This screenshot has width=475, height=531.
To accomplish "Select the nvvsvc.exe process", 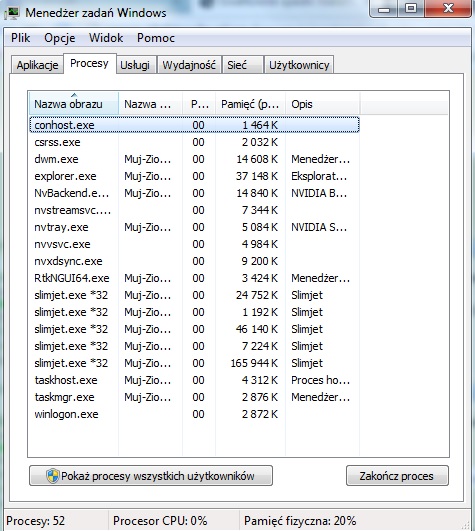I will coord(194,244).
